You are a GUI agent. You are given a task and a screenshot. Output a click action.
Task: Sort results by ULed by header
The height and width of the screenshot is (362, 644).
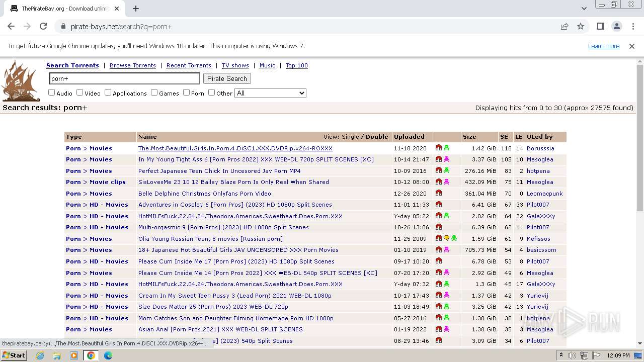click(539, 137)
